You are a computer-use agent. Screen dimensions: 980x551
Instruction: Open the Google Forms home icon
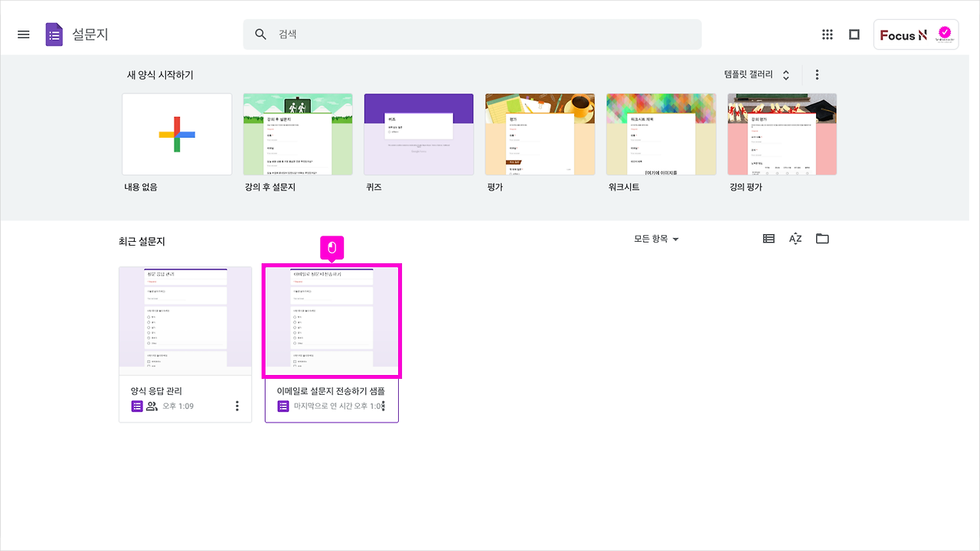coord(54,34)
